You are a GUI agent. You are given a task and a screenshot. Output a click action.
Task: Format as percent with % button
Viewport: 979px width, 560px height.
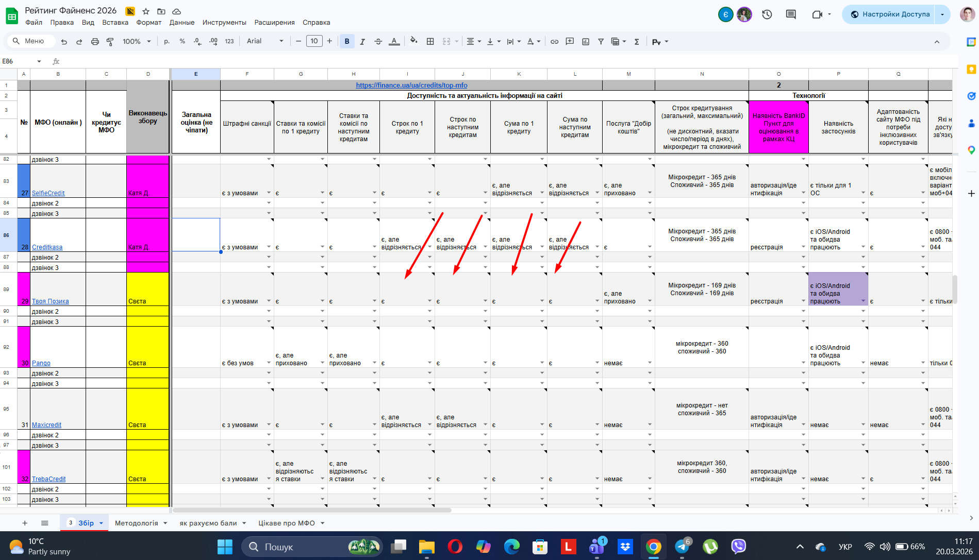182,41
